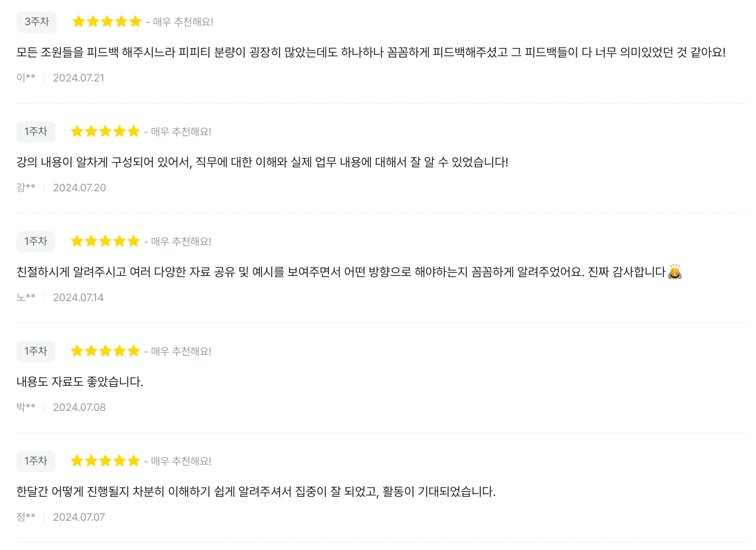The image size is (756, 550).
Task: Click the date 2024.07.14
Action: (78, 298)
